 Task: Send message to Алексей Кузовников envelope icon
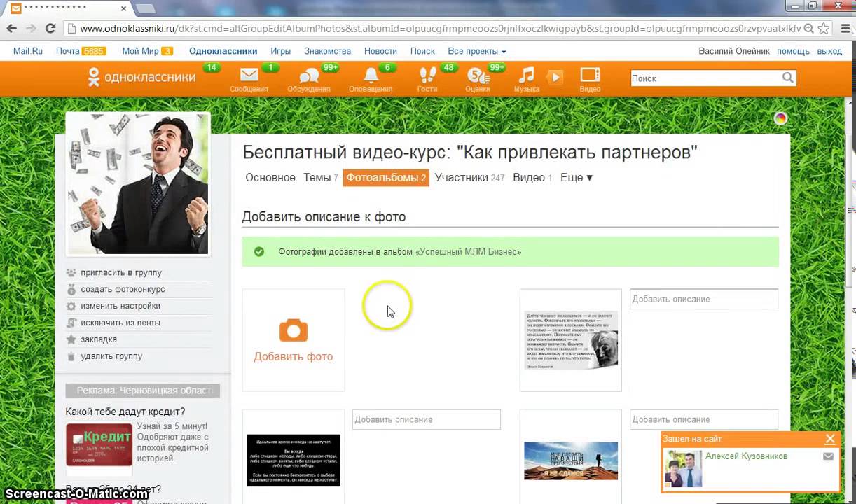(828, 456)
